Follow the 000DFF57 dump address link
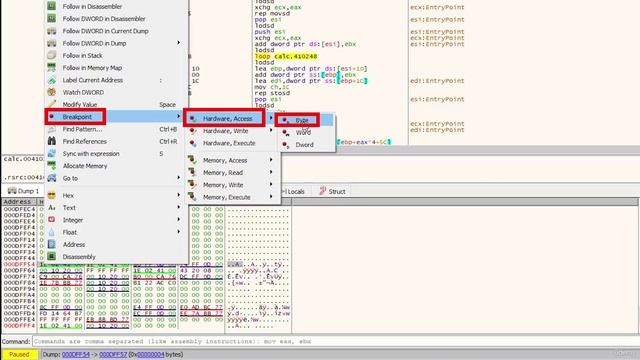 113,354
